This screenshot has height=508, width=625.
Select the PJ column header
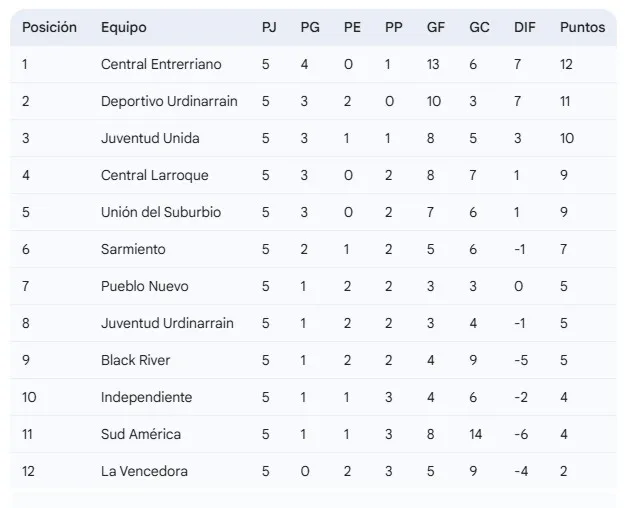coord(269,28)
